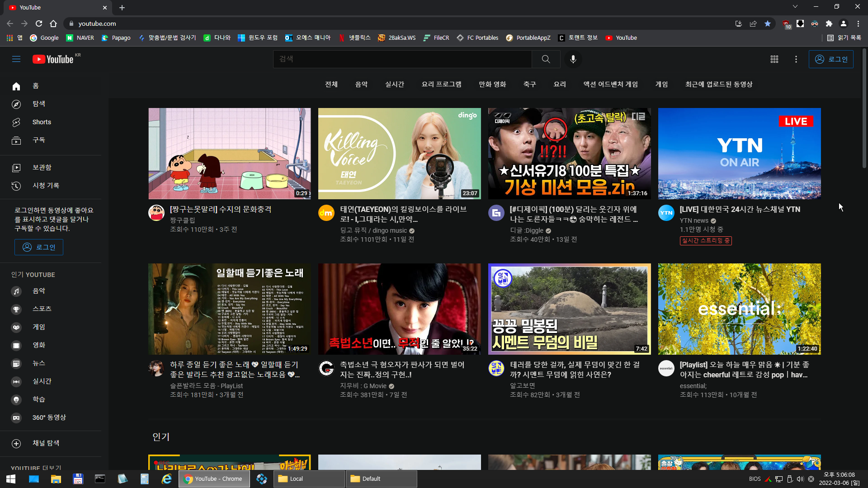Image resolution: width=868 pixels, height=488 pixels.
Task: Select the 만화 영화 filter chip
Action: pos(492,84)
